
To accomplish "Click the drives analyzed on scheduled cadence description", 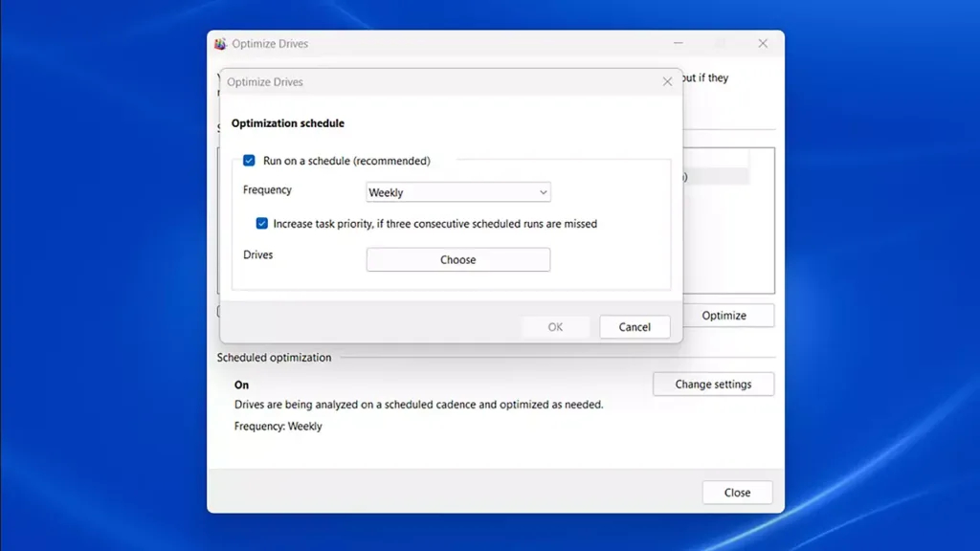I will 419,405.
